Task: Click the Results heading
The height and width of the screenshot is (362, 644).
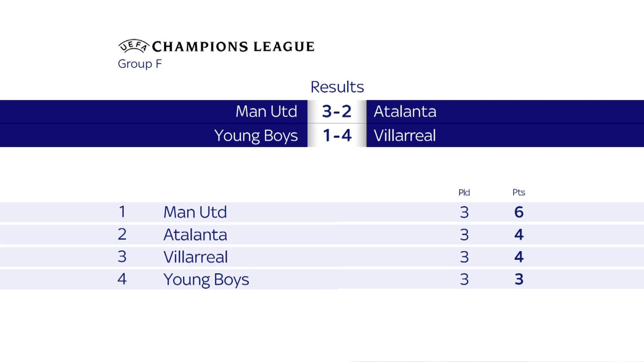Action: click(x=337, y=87)
